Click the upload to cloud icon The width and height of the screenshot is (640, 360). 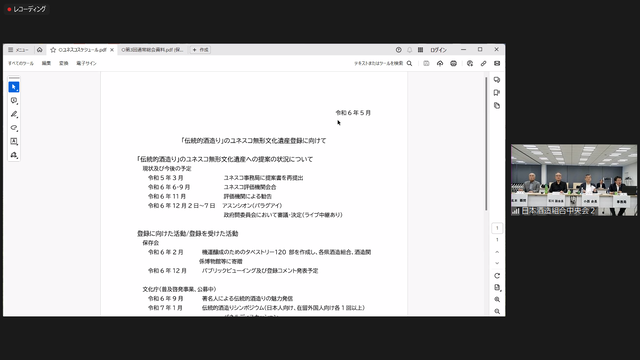[x=440, y=63]
